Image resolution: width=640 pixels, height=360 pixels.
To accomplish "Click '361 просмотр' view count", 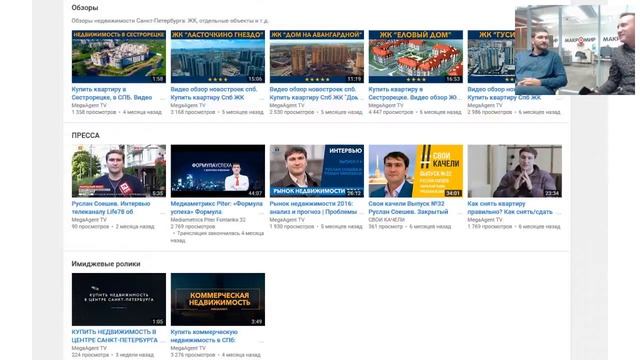I will 387,226.
